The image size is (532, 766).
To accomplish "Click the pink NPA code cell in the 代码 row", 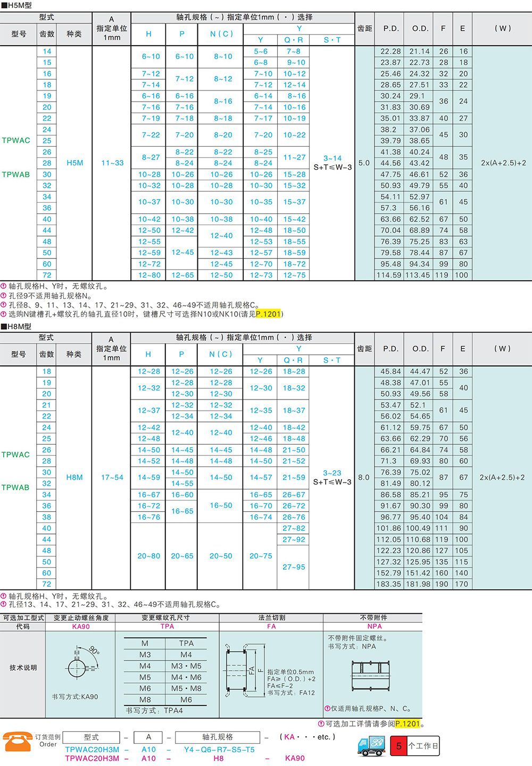I will coord(375,627).
